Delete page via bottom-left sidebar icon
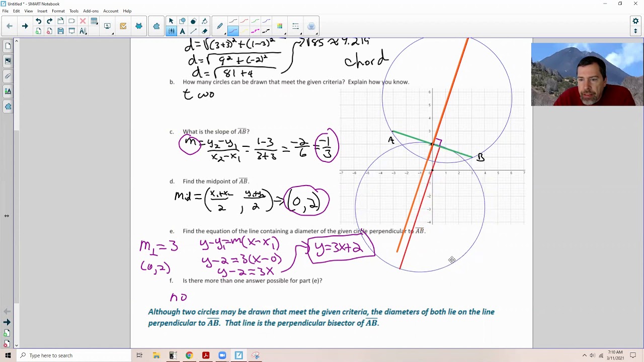The height and width of the screenshot is (362, 644). (7, 343)
